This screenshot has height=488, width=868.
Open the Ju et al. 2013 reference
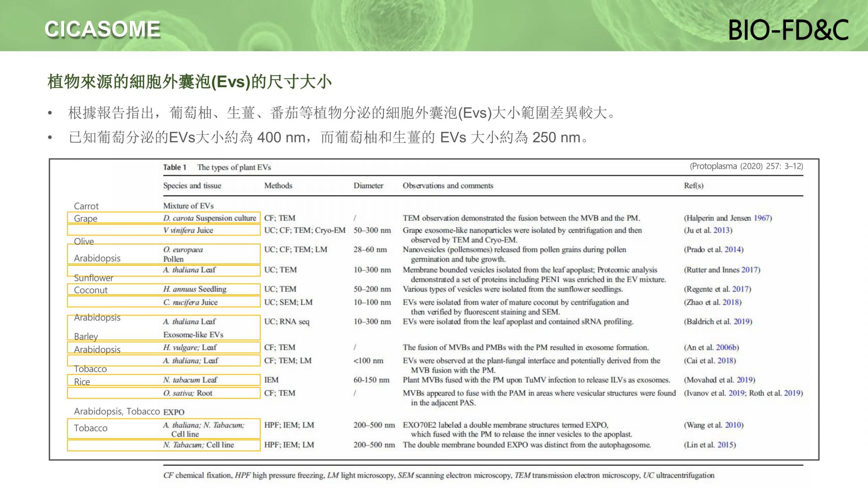pos(708,230)
